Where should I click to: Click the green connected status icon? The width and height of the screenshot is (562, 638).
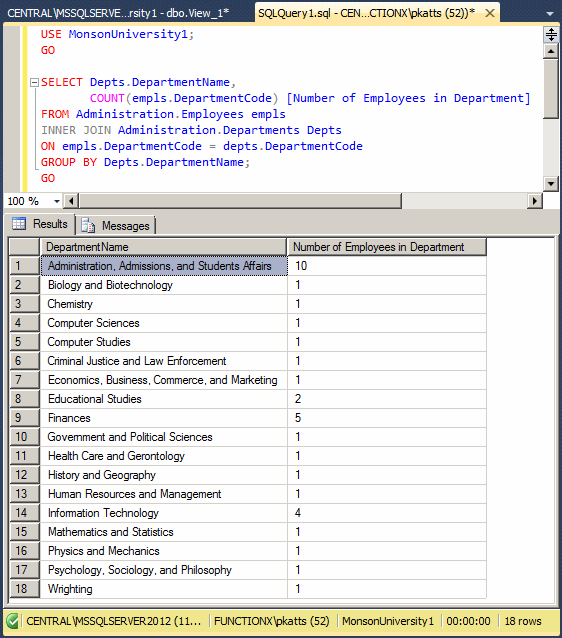click(13, 621)
